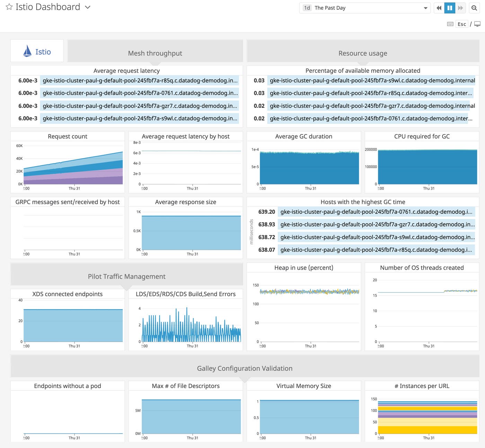Pause live dashboard updates
The image size is (485, 448).
coord(450,8)
